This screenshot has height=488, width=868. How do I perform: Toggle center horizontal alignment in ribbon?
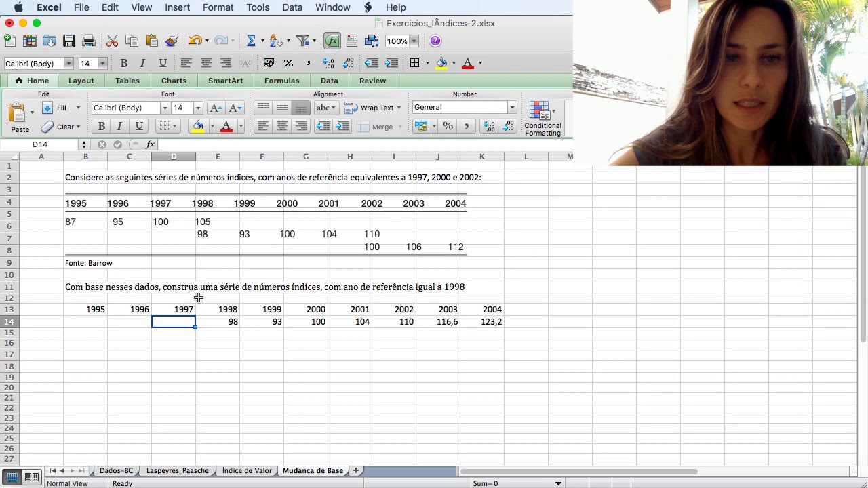click(282, 126)
